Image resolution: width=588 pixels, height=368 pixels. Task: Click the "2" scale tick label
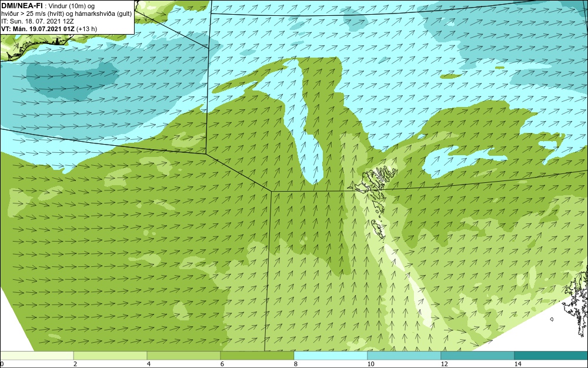[75, 364]
